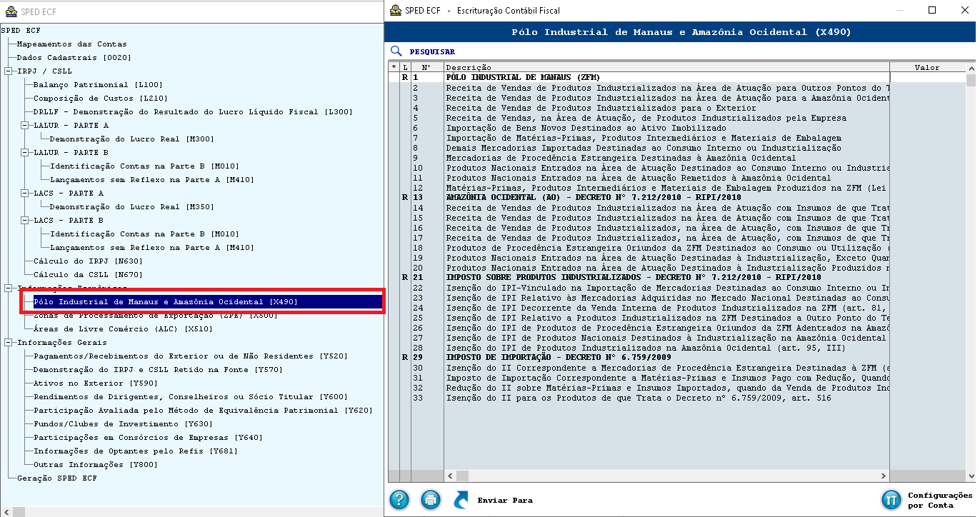Collapse the LALUR - PARTE A node

(24, 125)
